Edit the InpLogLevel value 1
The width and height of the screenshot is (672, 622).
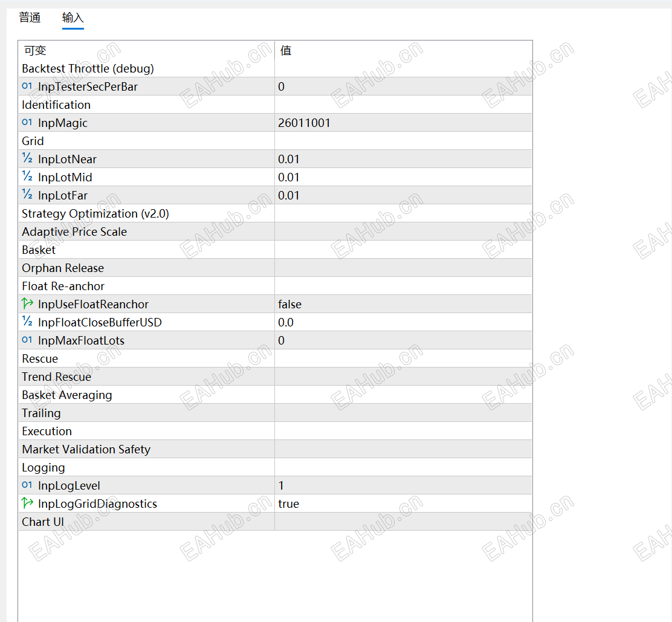coord(403,485)
